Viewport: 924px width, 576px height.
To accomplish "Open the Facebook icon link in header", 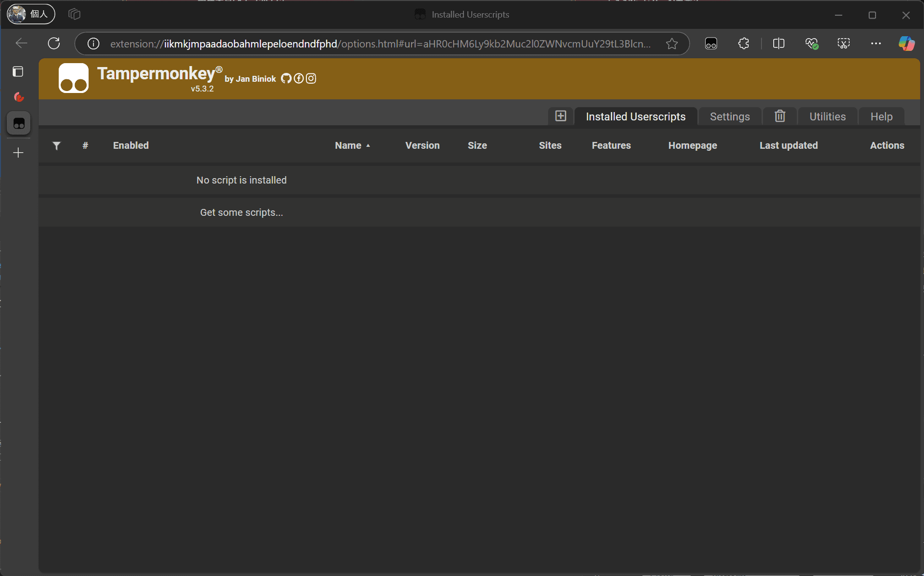I will coord(299,78).
